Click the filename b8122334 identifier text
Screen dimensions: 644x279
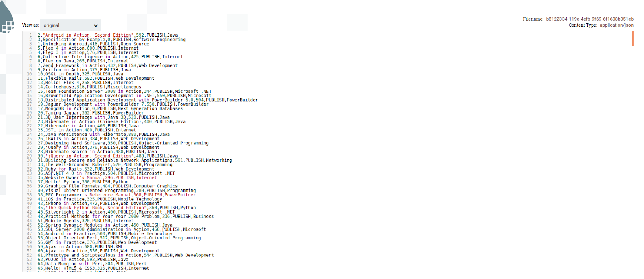[x=589, y=19]
